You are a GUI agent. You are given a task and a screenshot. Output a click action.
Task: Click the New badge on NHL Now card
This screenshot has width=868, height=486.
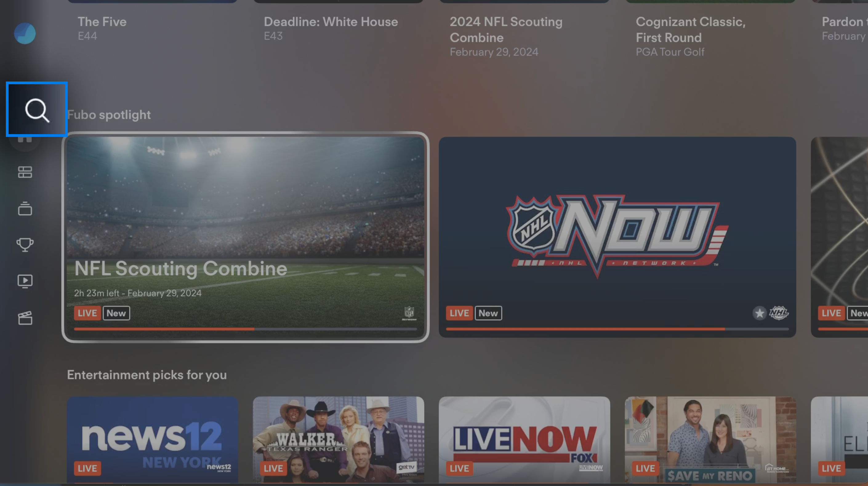(x=488, y=313)
